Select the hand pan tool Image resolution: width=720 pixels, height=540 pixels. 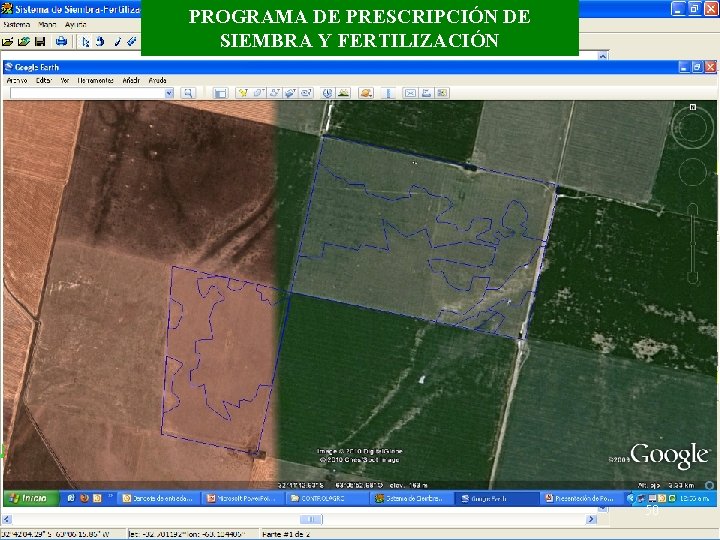[x=100, y=42]
